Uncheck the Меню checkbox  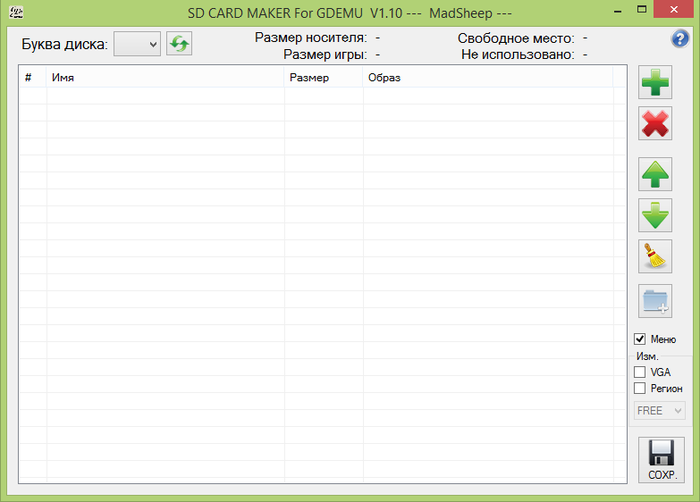point(640,339)
